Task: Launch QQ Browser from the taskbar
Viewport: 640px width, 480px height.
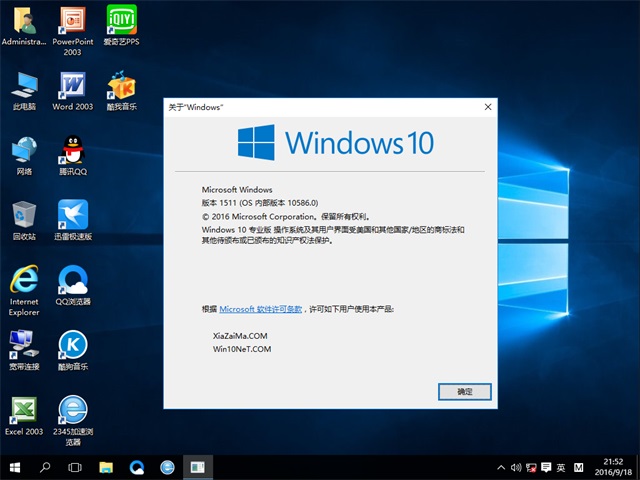Action: 137,467
